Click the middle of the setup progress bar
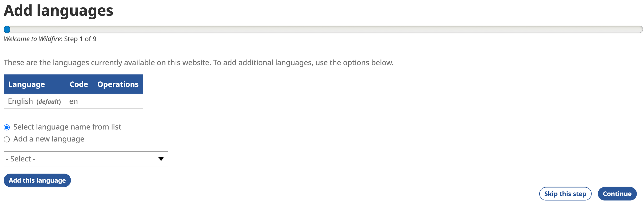The width and height of the screenshot is (644, 203). [x=323, y=29]
